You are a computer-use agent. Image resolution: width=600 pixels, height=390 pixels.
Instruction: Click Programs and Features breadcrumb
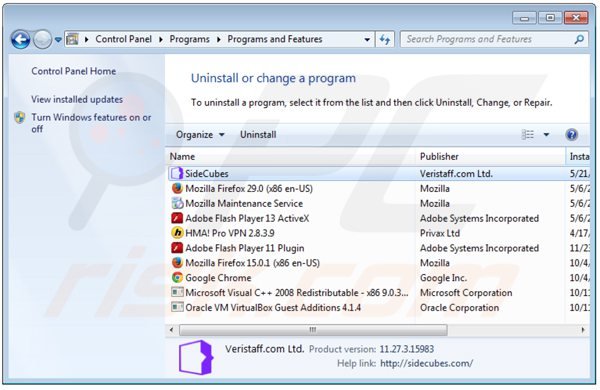(x=275, y=39)
